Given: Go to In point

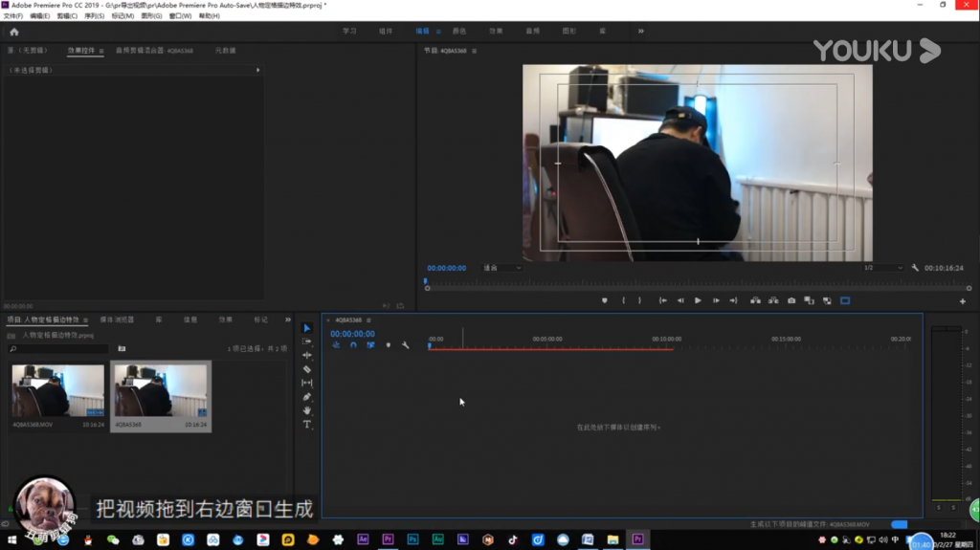Looking at the screenshot, I should click(x=662, y=300).
